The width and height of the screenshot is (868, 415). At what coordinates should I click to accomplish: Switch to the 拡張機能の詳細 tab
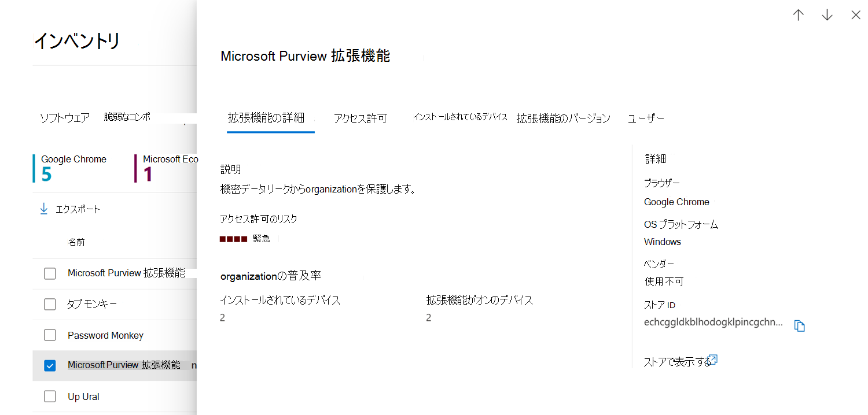point(266,118)
